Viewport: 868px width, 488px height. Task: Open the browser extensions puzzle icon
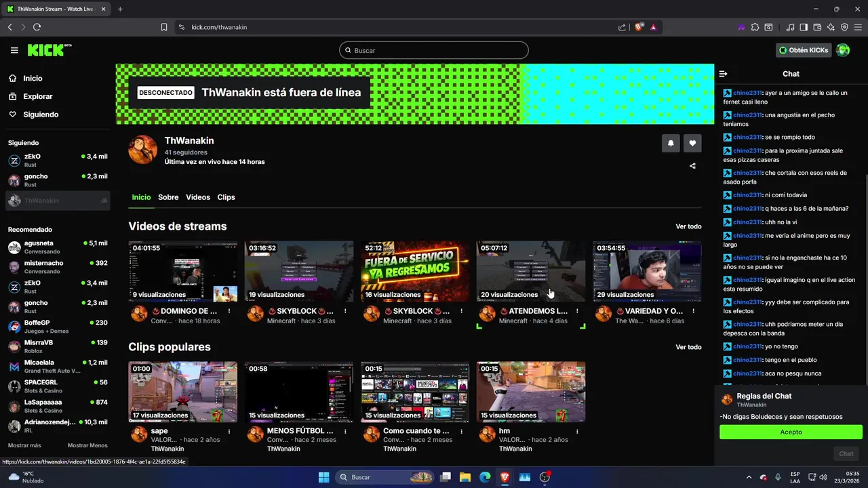tap(755, 27)
